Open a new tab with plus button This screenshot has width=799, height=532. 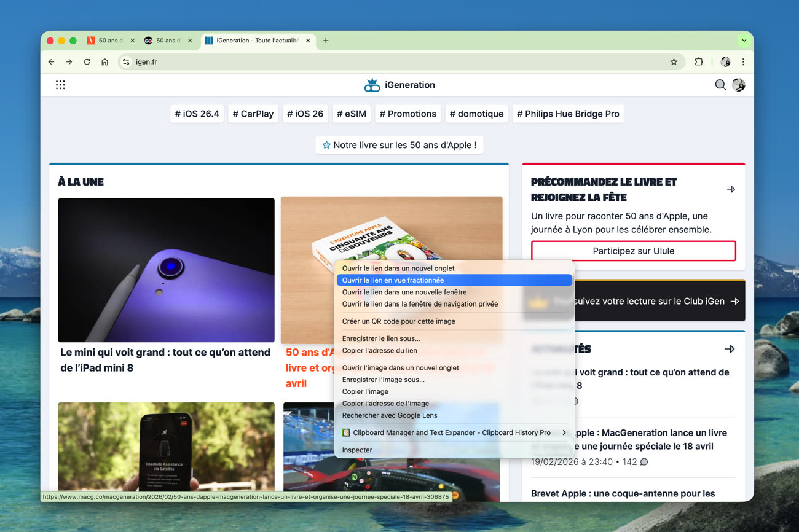(x=326, y=41)
